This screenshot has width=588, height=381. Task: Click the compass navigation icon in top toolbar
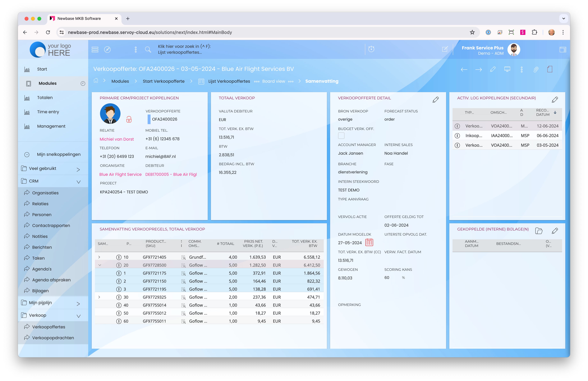tap(107, 49)
